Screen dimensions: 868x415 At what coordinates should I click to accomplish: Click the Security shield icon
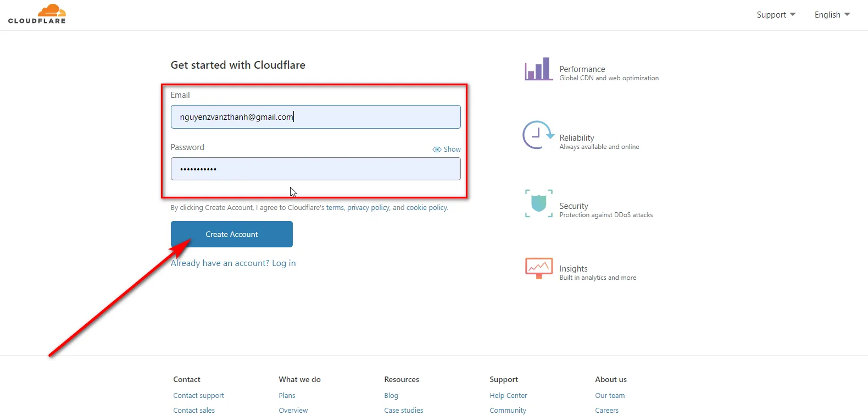pos(538,203)
